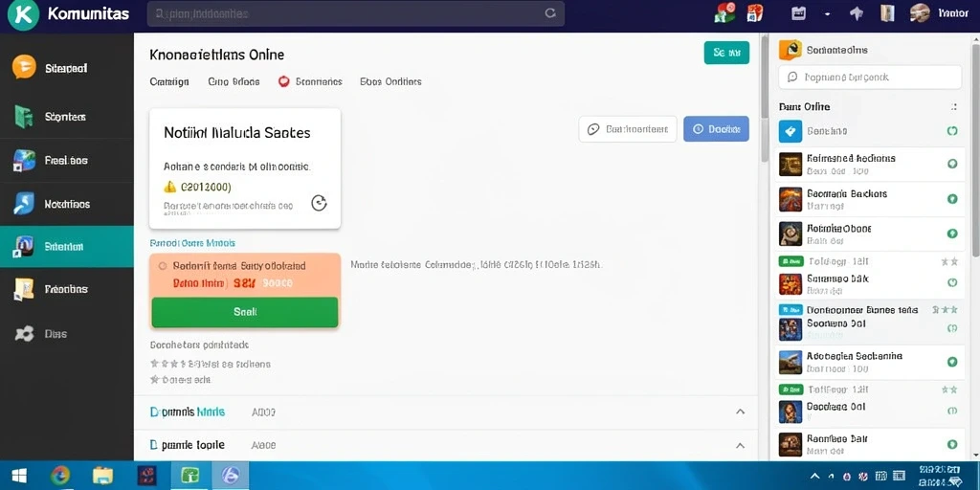The image size is (980, 490).
Task: Click the green Saeli button
Action: (x=245, y=312)
